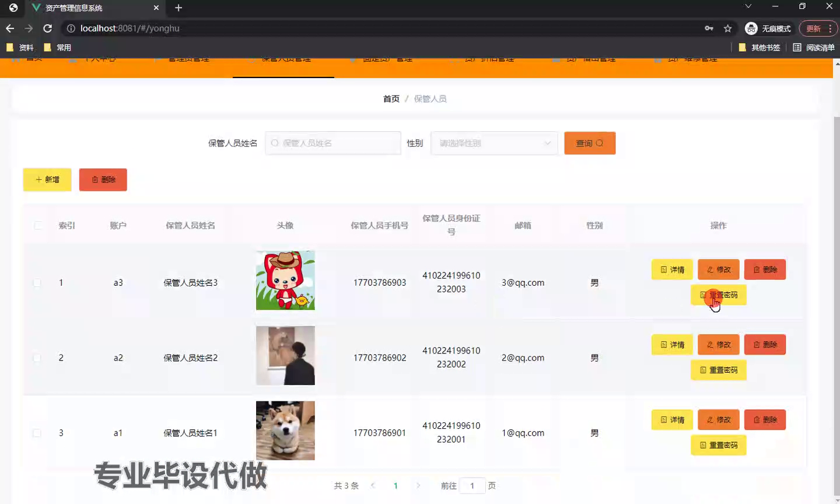Open 详情 for 保管人员姓名2
Image resolution: width=840 pixels, height=504 pixels.
point(672,345)
